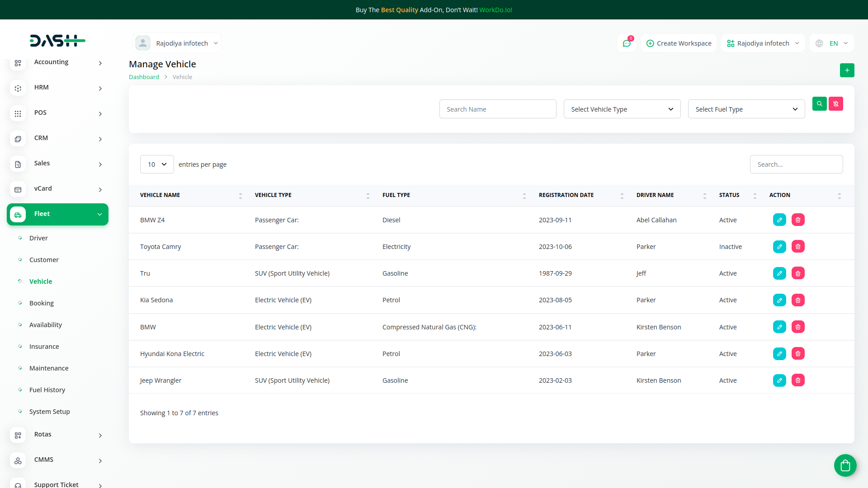Click the Create Workspace button

point(679,43)
